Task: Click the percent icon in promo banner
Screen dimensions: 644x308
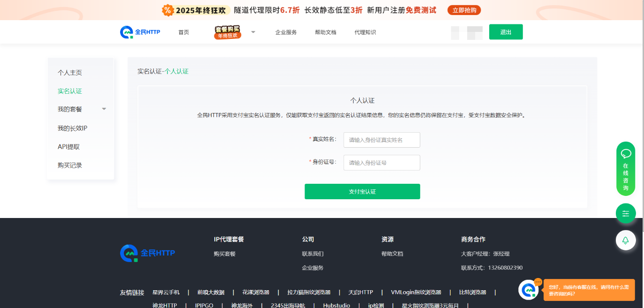Action: [167, 10]
